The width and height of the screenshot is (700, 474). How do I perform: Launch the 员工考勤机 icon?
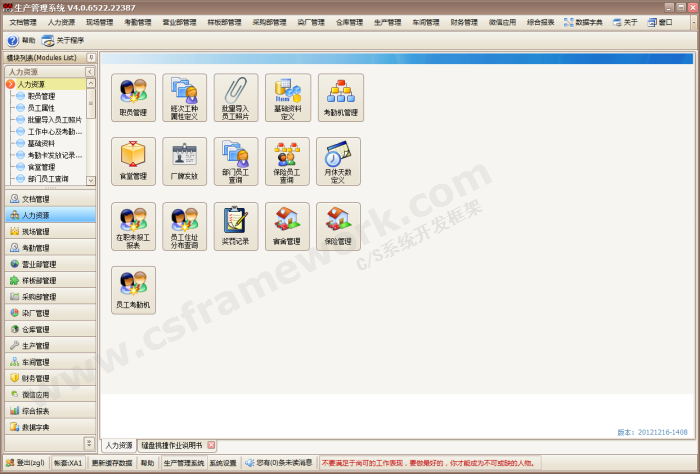[x=133, y=289]
